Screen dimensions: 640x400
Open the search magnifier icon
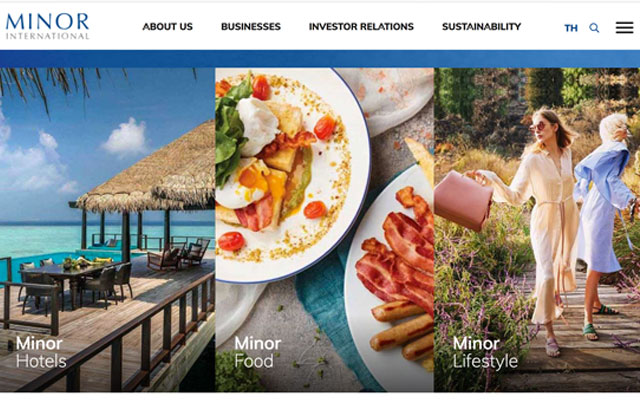click(594, 28)
